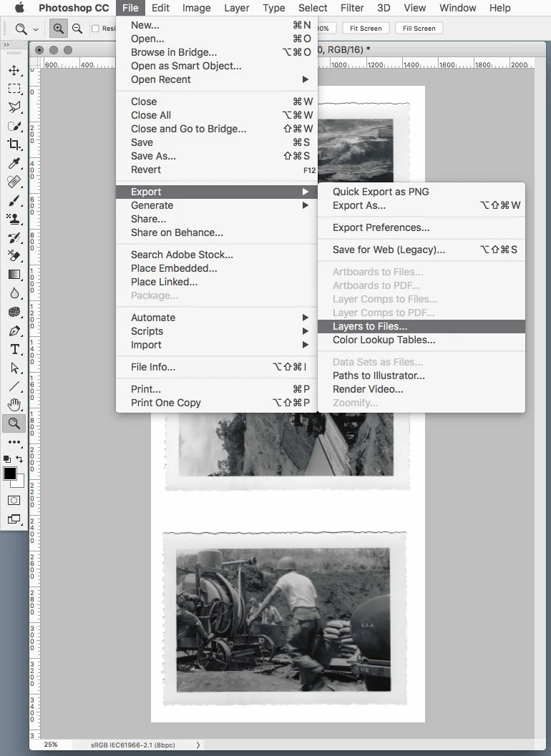The height and width of the screenshot is (756, 551).
Task: Click the background color swatch
Action: [x=20, y=482]
